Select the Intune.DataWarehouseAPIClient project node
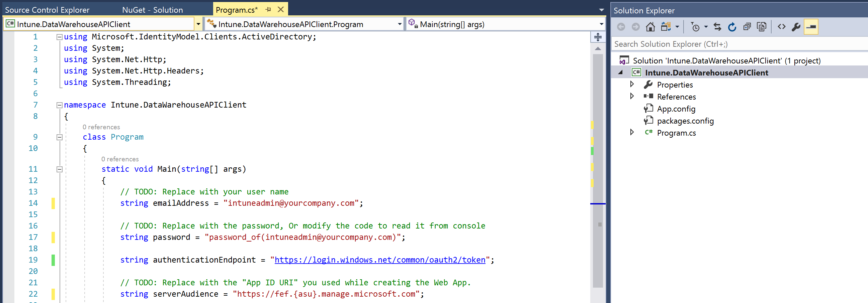The image size is (868, 303). coord(707,72)
